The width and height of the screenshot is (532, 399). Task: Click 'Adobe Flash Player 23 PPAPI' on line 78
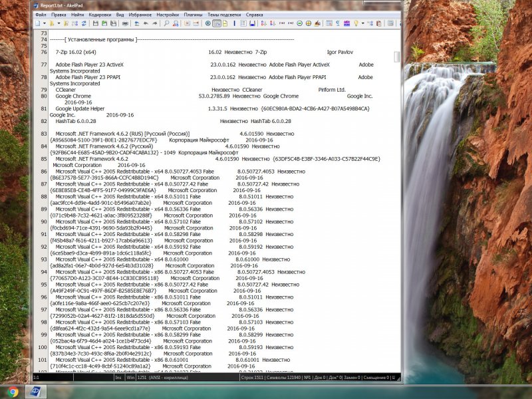tap(88, 77)
